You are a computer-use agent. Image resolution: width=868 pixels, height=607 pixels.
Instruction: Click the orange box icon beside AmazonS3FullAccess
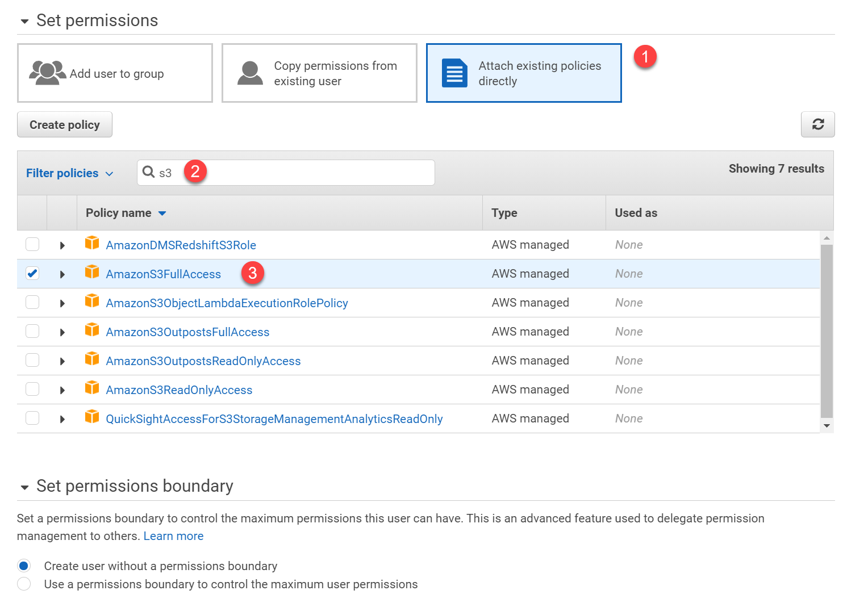(92, 272)
